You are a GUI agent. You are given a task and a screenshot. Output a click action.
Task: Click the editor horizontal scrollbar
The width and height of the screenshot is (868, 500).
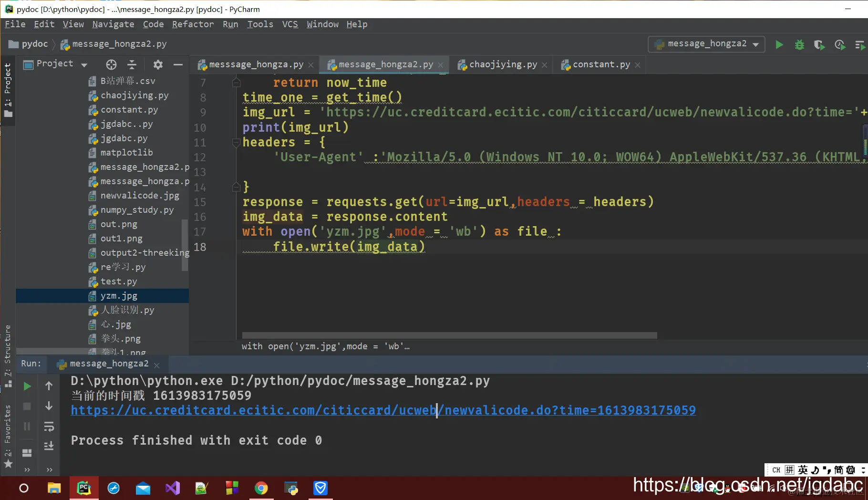tap(449, 335)
